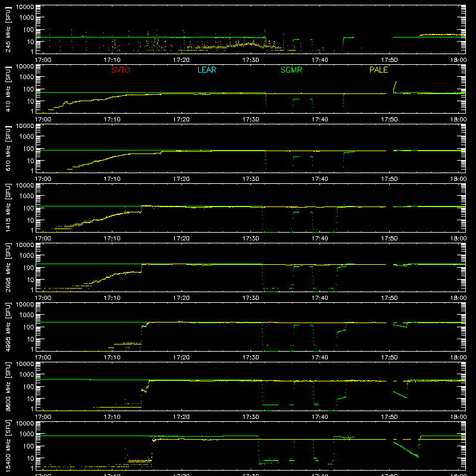Click 17:50 under the 4995 MHz plot
This screenshot has height=476, width=476.
point(389,358)
